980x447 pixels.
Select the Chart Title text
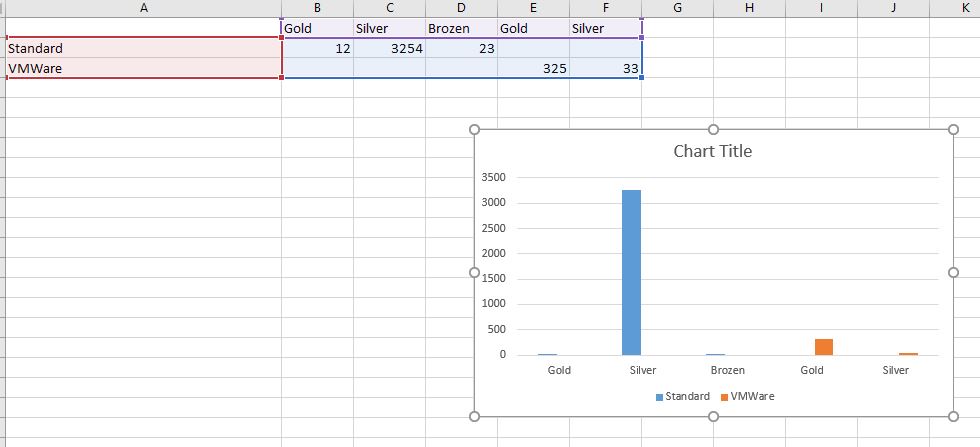pos(712,152)
